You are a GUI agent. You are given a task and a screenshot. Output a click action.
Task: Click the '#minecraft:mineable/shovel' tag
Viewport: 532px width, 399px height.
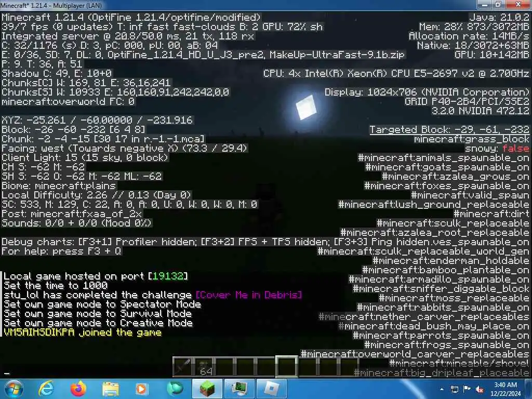[459, 363]
